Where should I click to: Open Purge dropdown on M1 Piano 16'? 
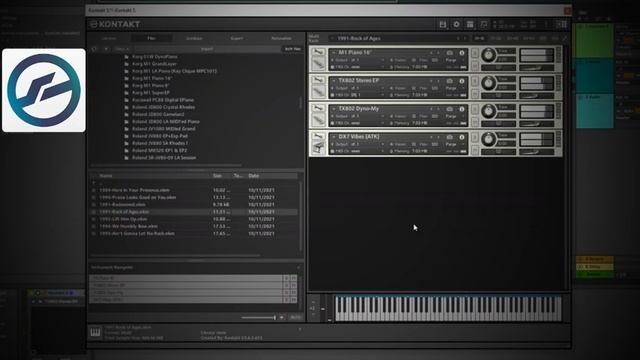(455, 60)
